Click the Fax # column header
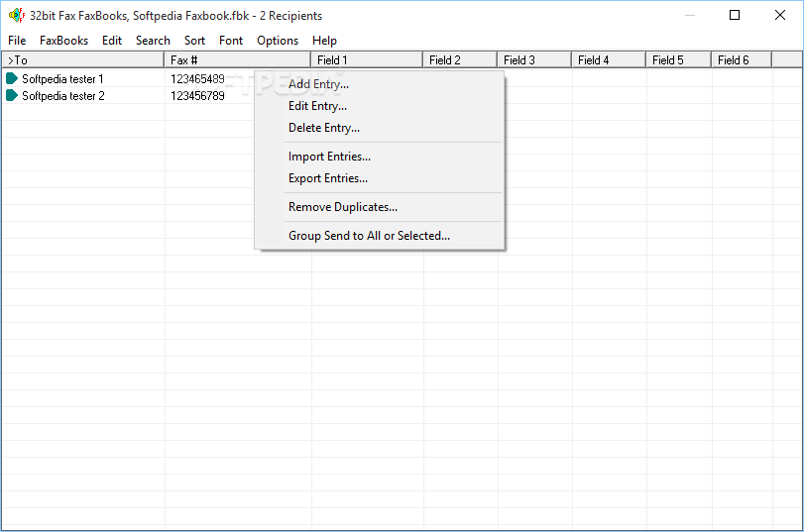 point(237,60)
